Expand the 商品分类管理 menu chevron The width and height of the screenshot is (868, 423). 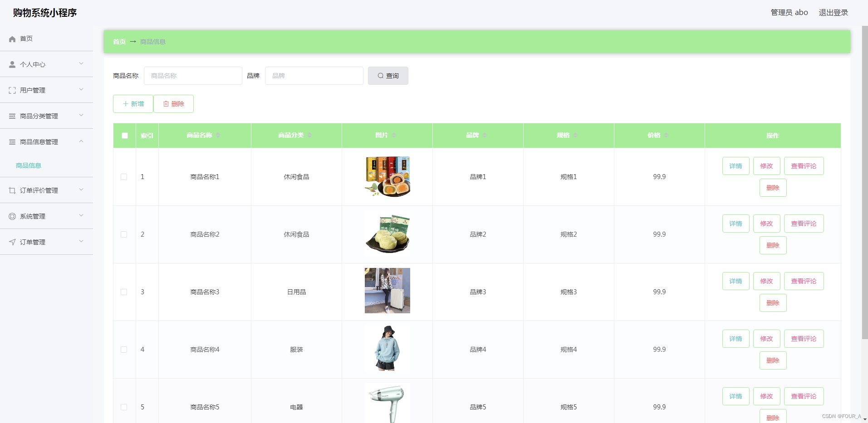[81, 115]
